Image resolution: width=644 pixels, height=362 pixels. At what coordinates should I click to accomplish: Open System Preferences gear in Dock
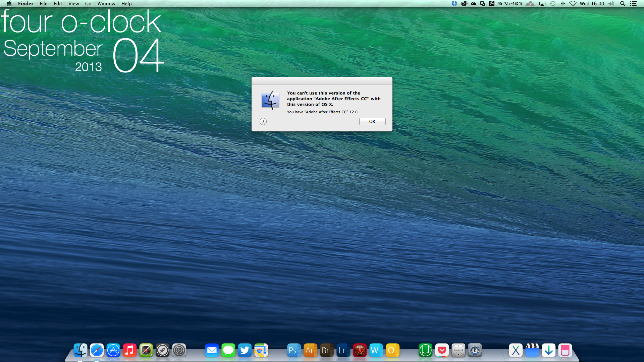click(179, 350)
